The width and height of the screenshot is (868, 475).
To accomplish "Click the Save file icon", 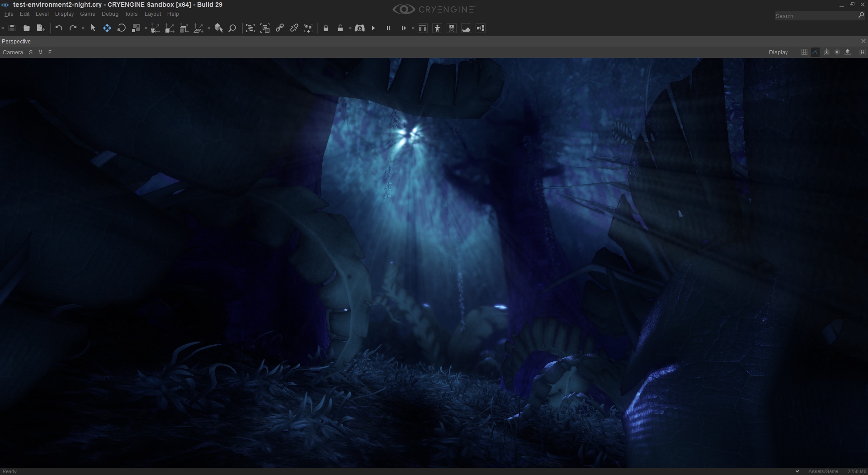I will tap(12, 28).
